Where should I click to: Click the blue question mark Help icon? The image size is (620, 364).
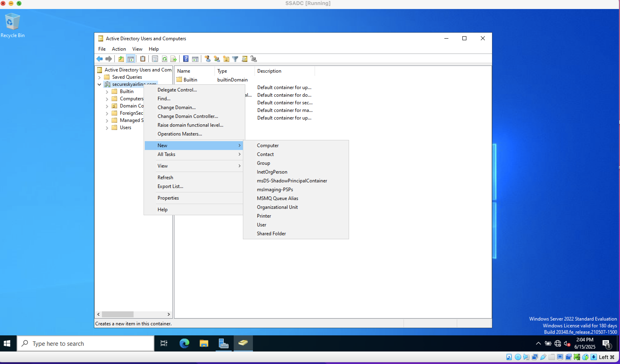click(186, 59)
